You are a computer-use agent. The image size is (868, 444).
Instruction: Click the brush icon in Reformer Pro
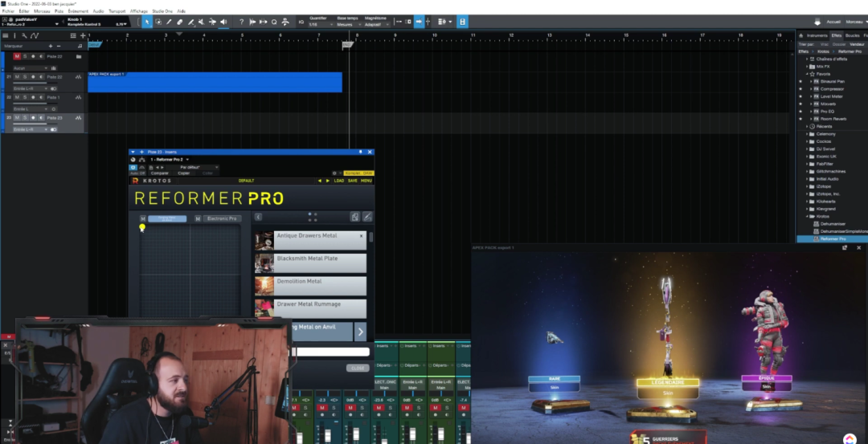367,217
